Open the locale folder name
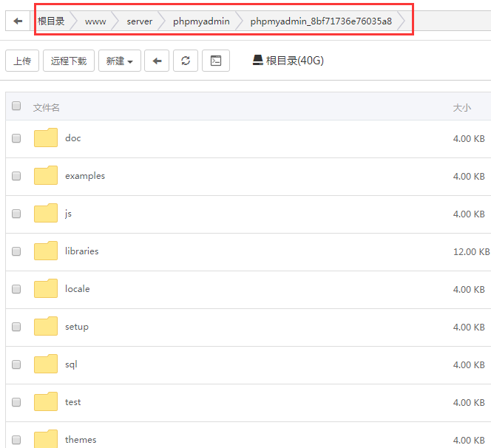The width and height of the screenshot is (491, 448). point(78,288)
